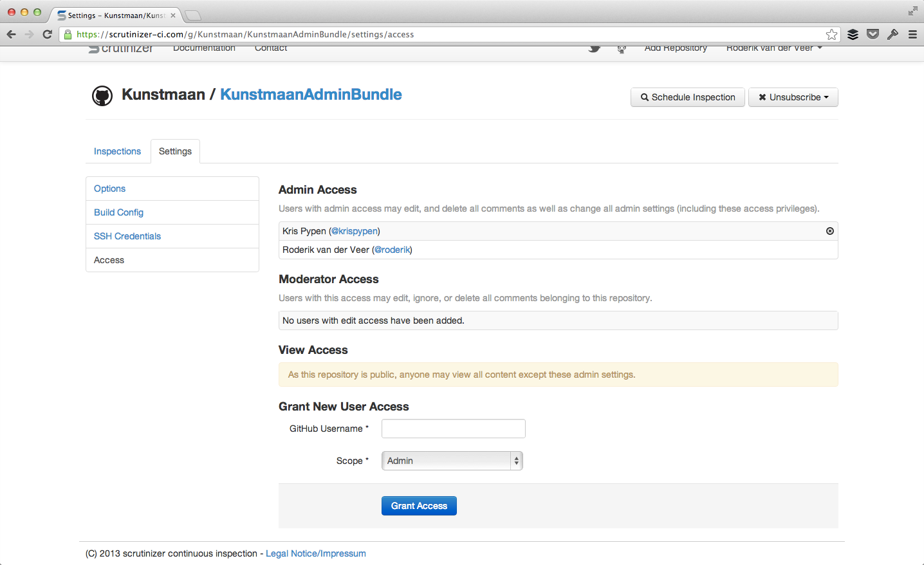
Task: Click the Pocket extension icon
Action: point(873,34)
